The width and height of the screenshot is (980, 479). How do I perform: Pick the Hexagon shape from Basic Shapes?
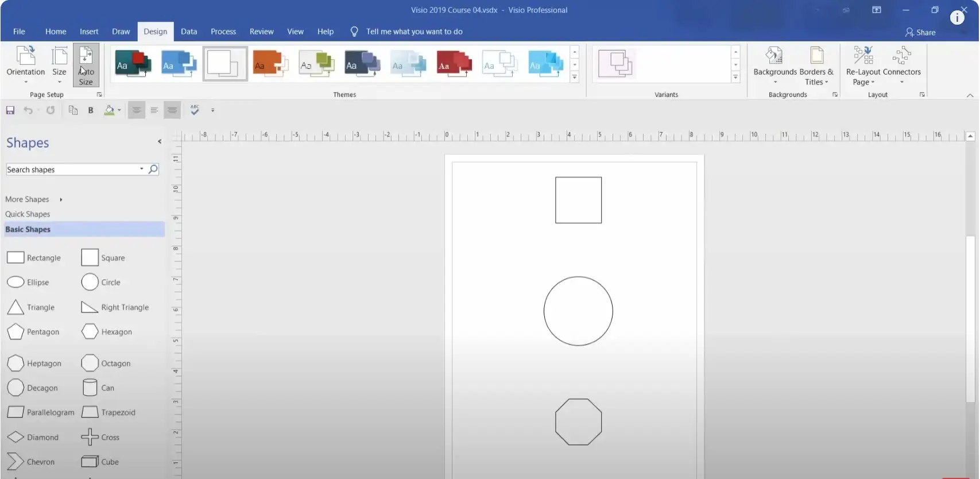click(x=90, y=331)
